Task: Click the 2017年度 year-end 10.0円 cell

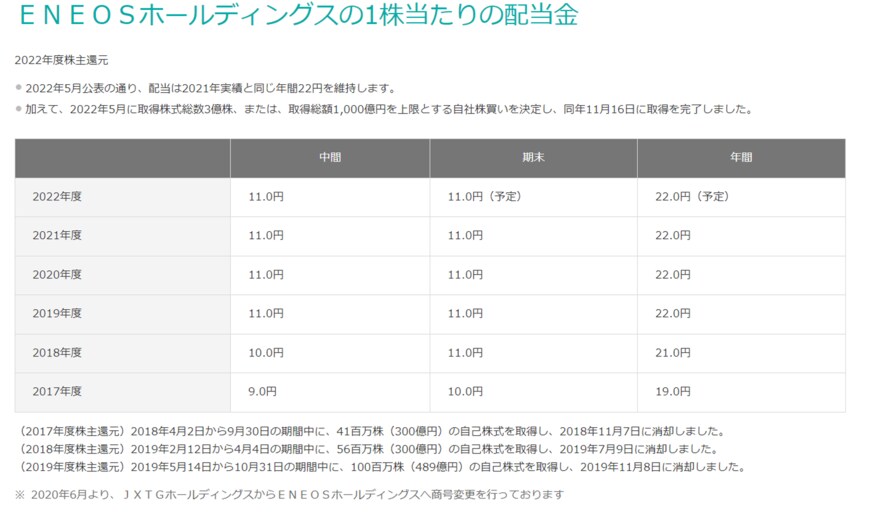Action: coord(533,392)
